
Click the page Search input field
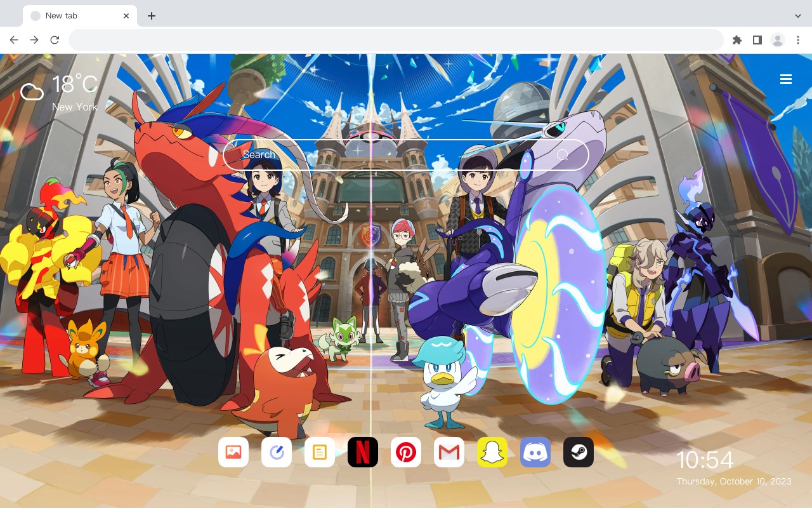tap(406, 155)
